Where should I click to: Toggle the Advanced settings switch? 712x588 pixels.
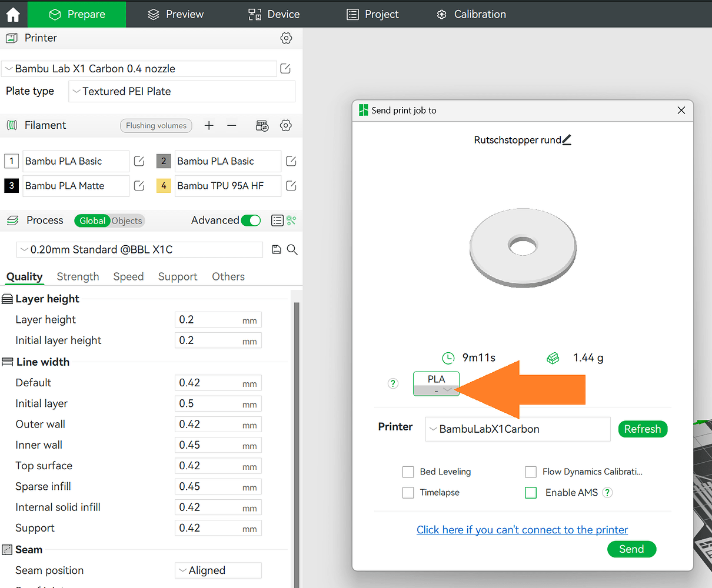pos(251,220)
